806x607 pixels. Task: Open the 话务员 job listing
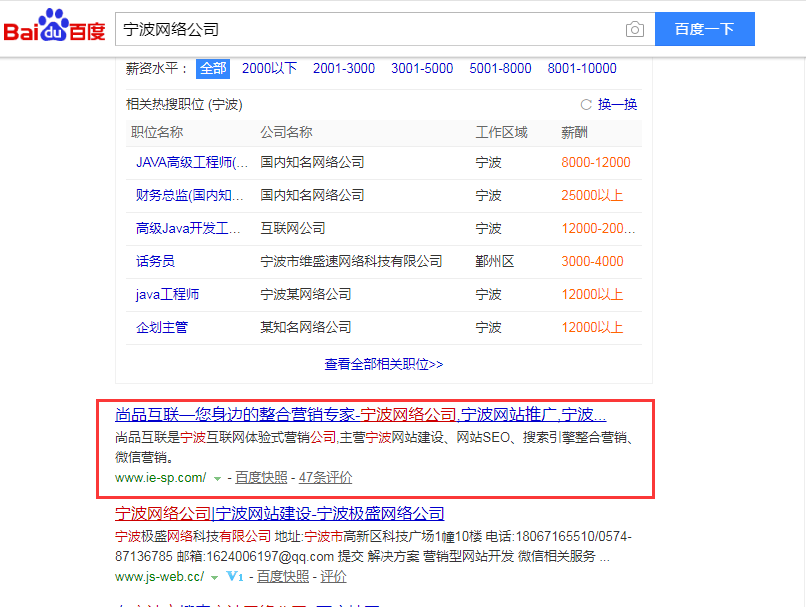coord(155,261)
